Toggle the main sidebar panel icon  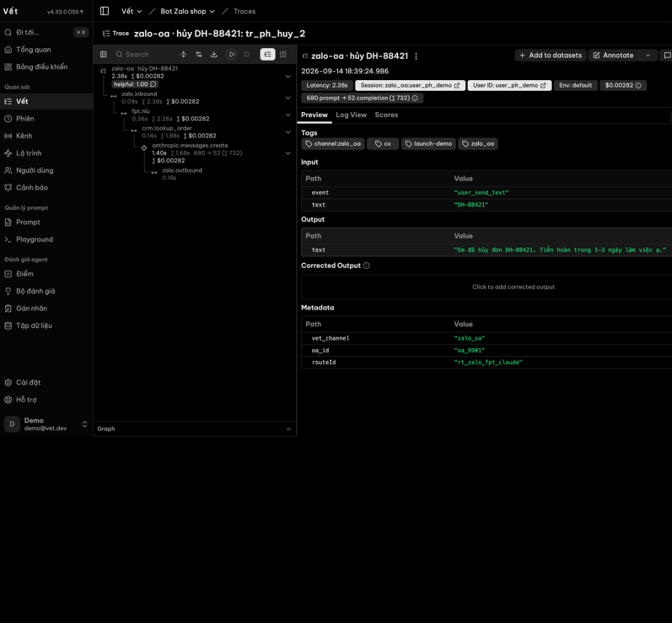[x=104, y=11]
